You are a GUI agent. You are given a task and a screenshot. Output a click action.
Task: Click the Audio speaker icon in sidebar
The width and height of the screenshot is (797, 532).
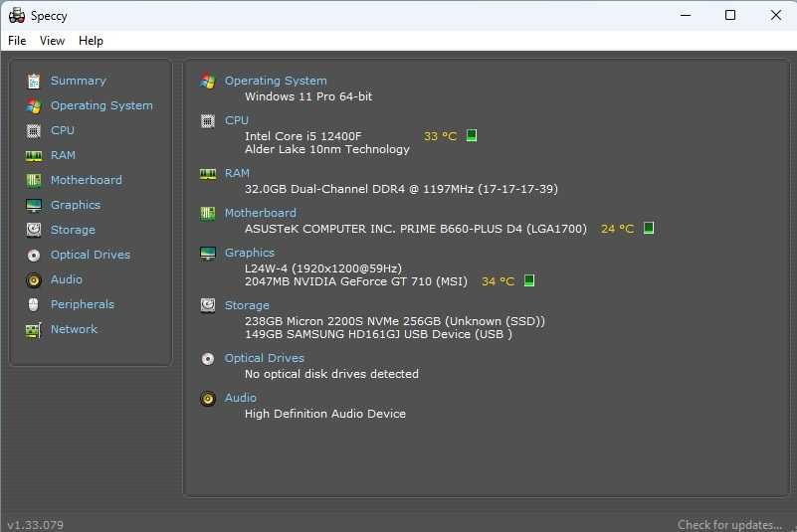tap(34, 280)
